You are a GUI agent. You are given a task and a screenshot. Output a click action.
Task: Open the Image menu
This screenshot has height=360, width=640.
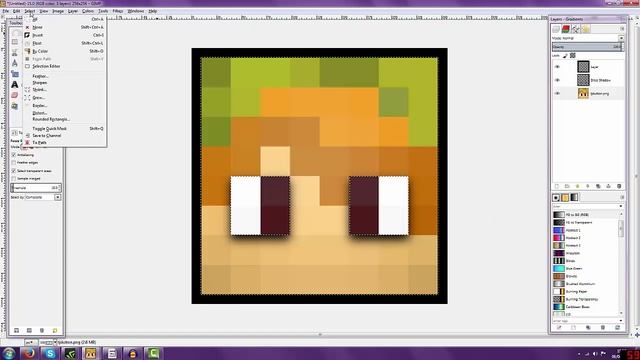pyautogui.click(x=58, y=11)
